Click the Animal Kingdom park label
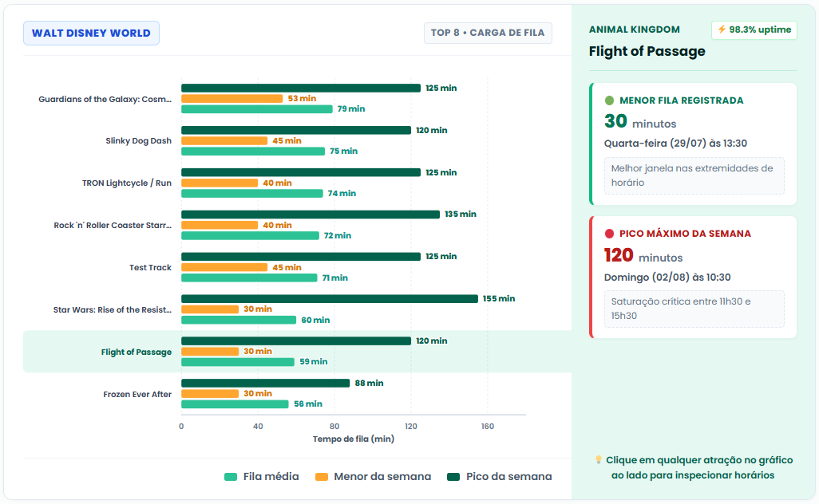 (x=634, y=30)
